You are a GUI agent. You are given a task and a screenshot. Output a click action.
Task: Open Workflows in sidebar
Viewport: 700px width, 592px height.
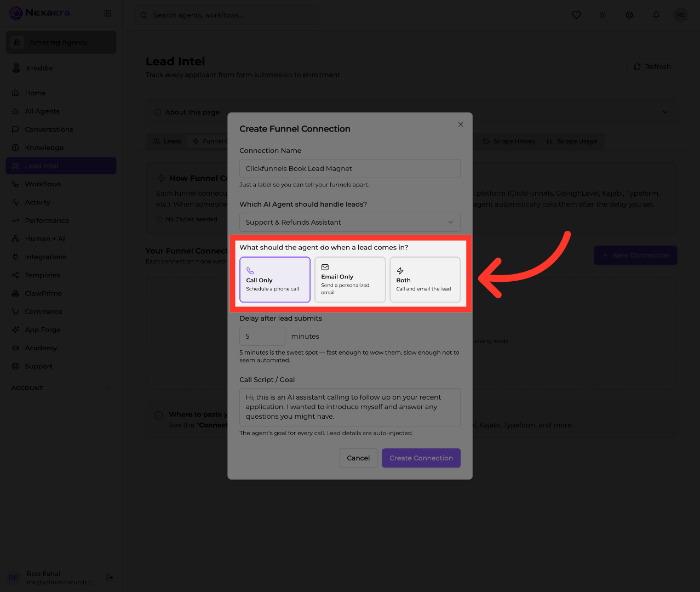[61, 184]
